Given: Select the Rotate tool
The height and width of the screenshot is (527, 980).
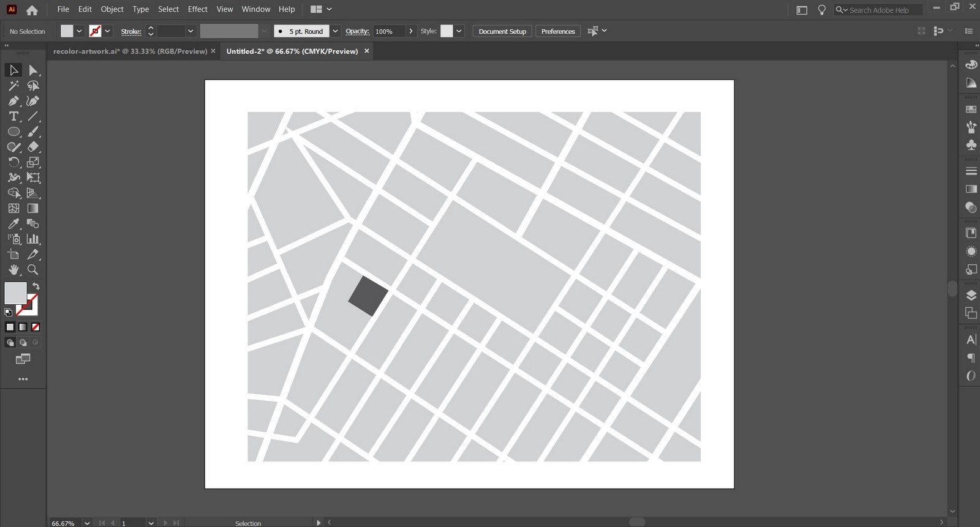Looking at the screenshot, I should (13, 162).
